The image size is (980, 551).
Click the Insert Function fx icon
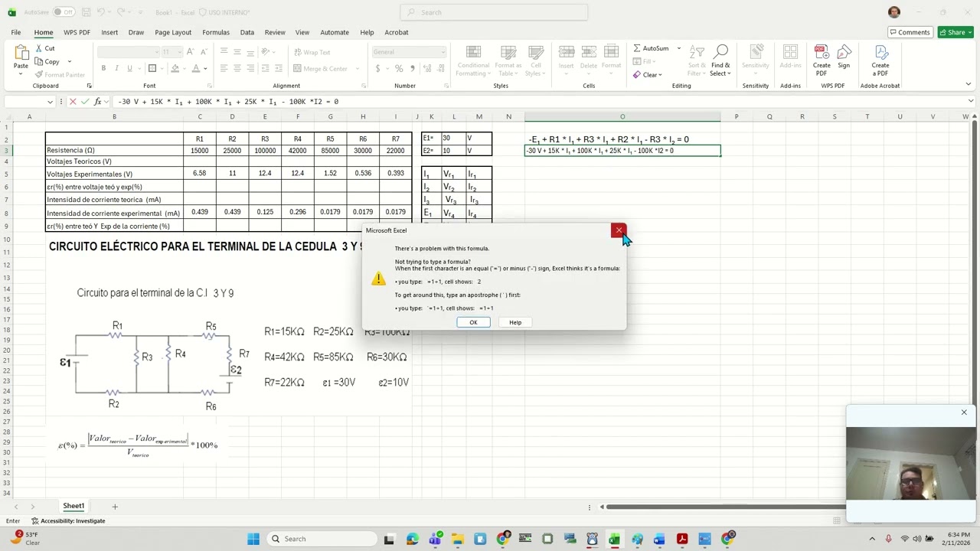click(97, 101)
